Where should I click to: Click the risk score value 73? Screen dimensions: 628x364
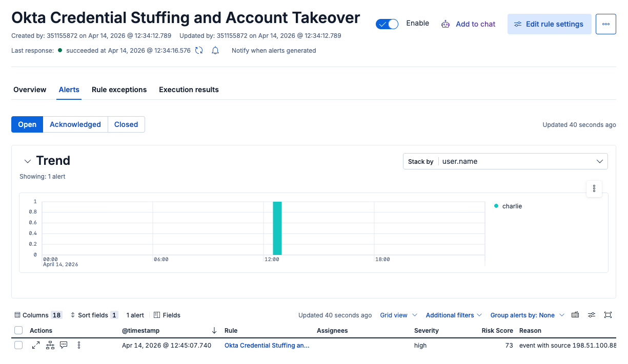pos(509,346)
